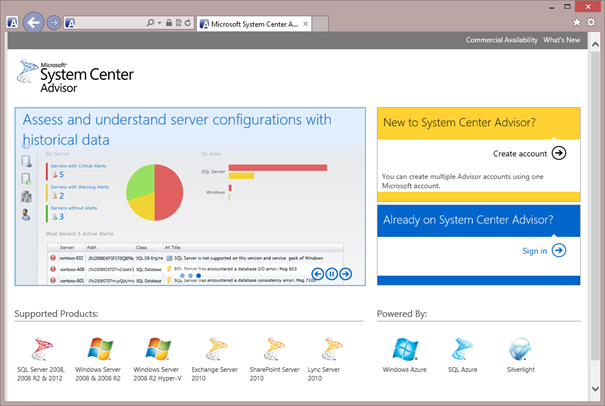The height and width of the screenshot is (406, 605).
Task: Click the Sign in arrow icon
Action: click(559, 250)
